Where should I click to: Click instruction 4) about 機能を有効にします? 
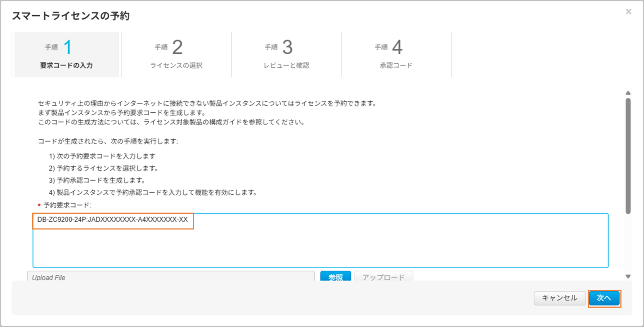(153, 193)
